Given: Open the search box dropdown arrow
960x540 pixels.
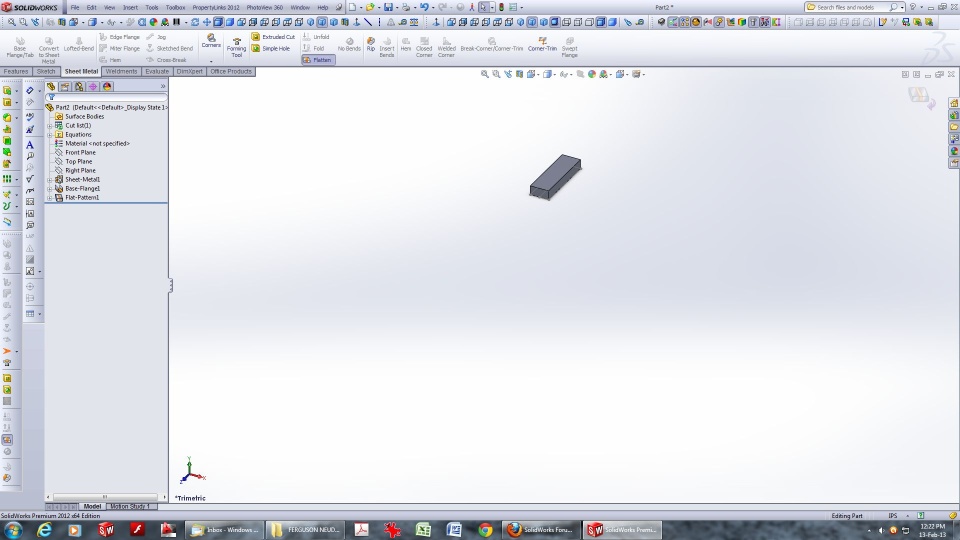Looking at the screenshot, I should pyautogui.click(x=902, y=7).
